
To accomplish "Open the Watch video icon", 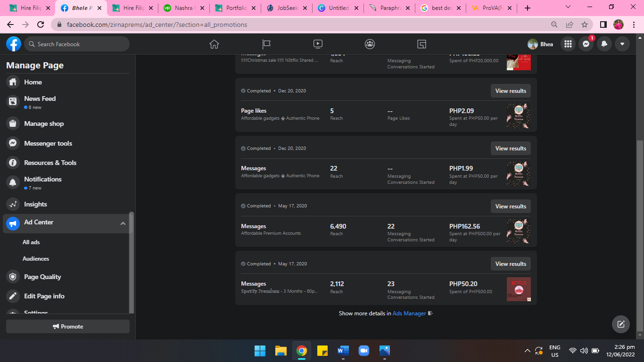I will [x=318, y=44].
